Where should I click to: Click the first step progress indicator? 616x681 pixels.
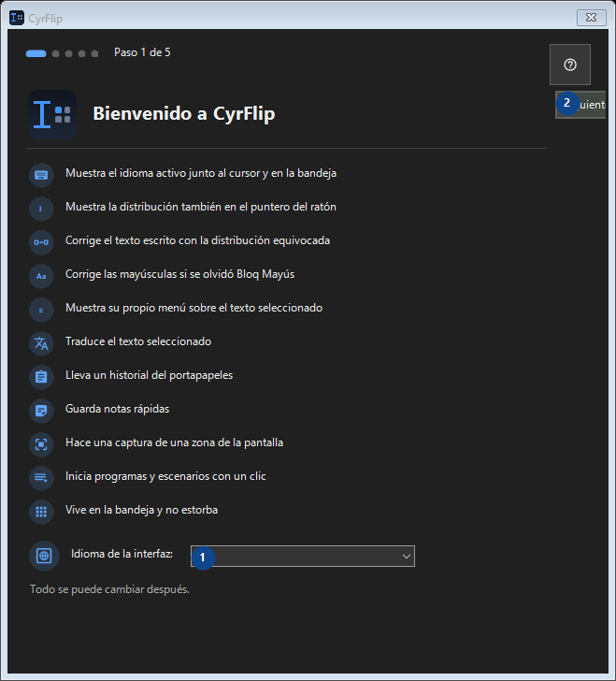pos(36,53)
